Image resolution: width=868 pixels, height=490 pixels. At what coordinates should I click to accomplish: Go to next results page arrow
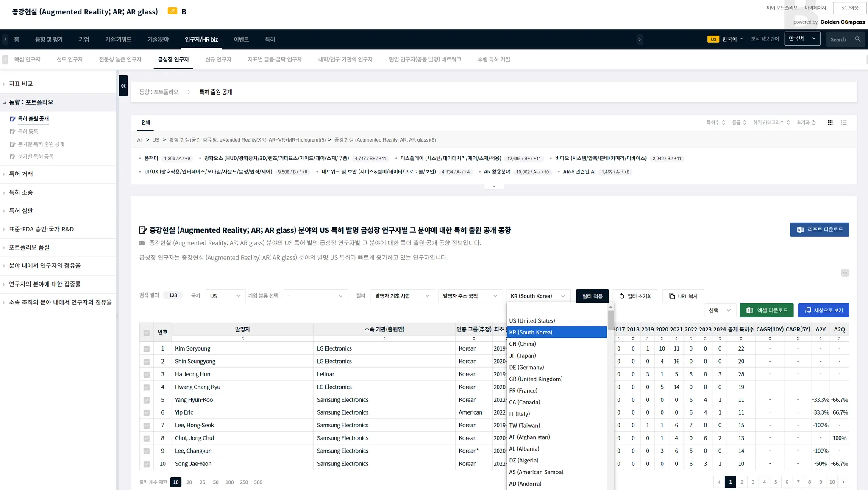pyautogui.click(x=843, y=482)
